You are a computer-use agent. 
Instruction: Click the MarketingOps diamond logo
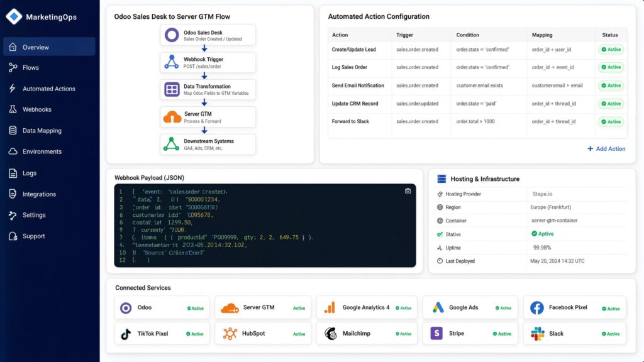point(14,17)
